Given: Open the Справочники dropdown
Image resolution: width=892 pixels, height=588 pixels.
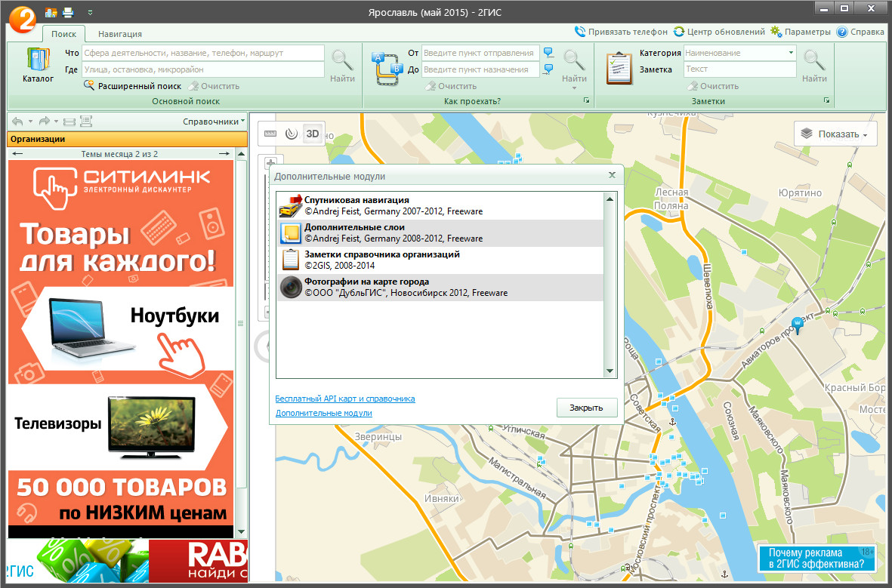Looking at the screenshot, I should [x=215, y=122].
